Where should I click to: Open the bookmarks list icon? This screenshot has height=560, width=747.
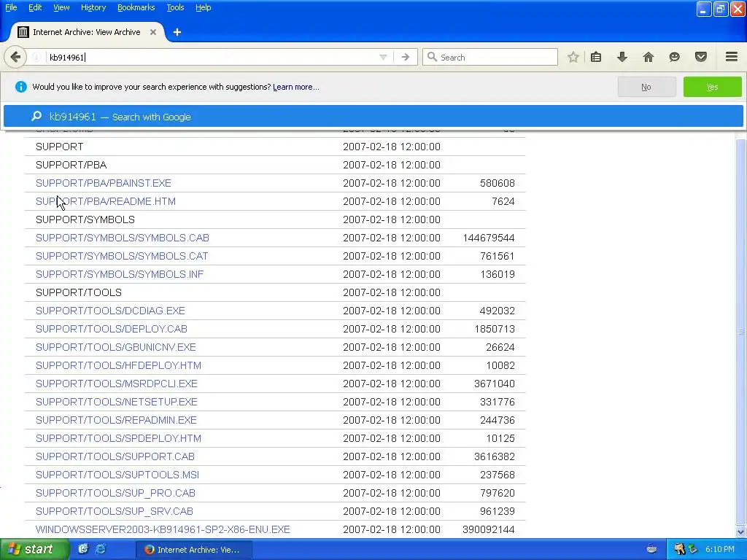pos(596,57)
